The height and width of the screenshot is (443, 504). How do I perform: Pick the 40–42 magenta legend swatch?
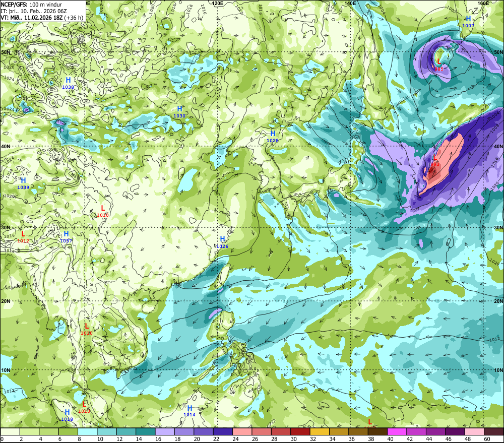(x=397, y=431)
